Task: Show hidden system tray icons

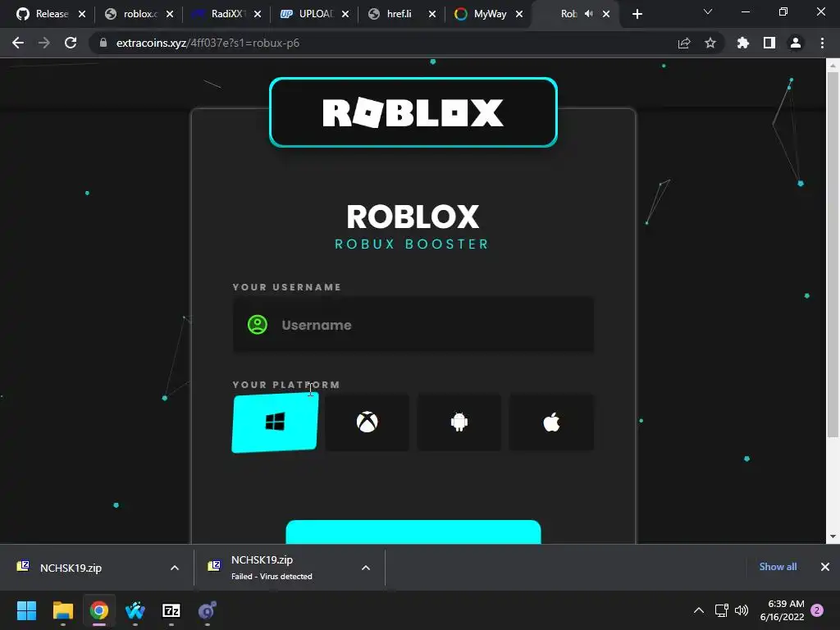Action: [699, 610]
